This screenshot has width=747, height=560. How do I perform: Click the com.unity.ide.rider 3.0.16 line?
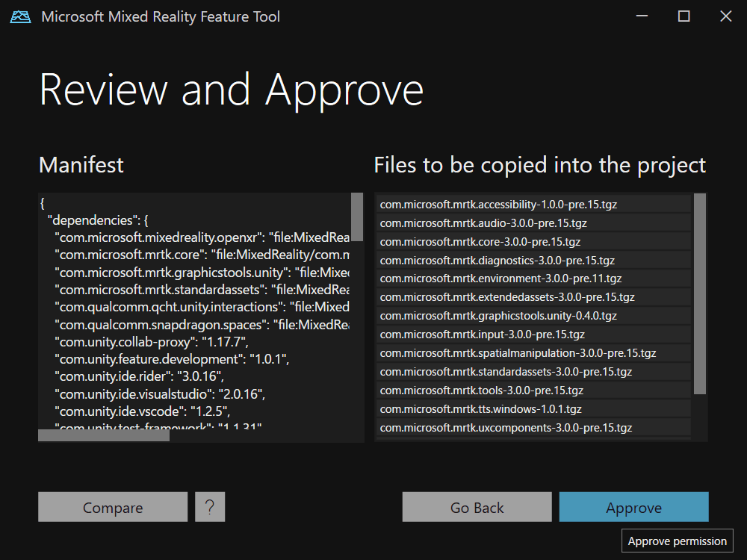[139, 376]
